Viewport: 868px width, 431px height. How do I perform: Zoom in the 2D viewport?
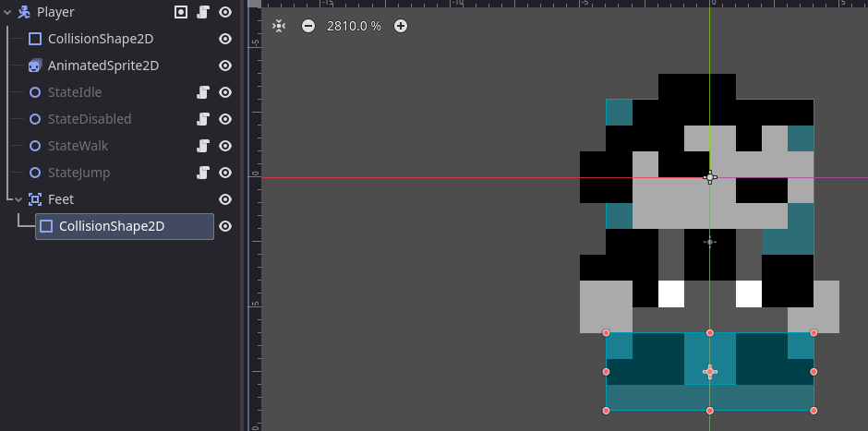click(401, 26)
